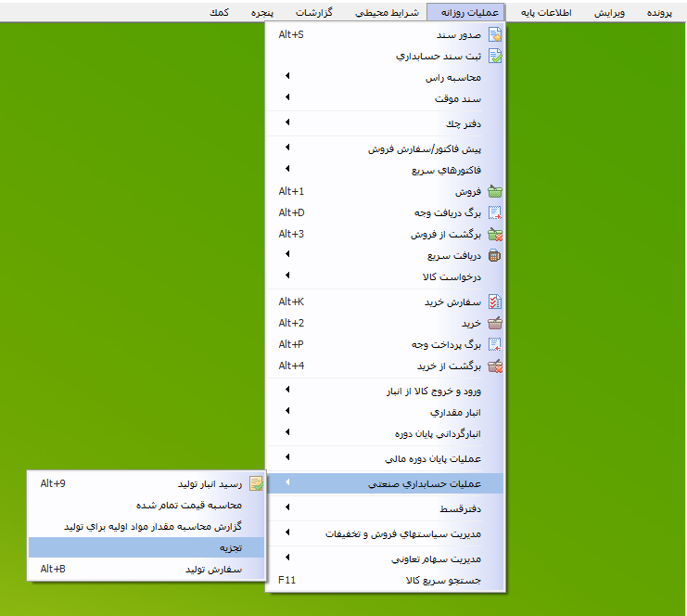
Task: Click the green فروش basket icon
Action: (495, 192)
